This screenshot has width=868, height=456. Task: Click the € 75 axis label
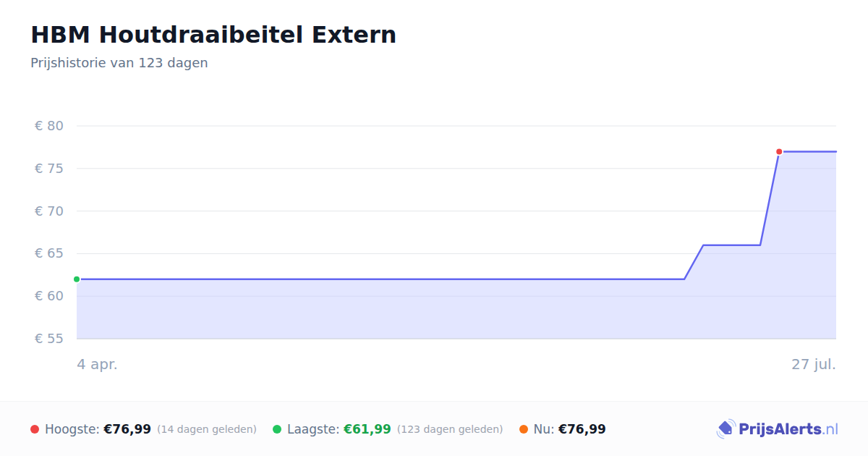click(49, 169)
